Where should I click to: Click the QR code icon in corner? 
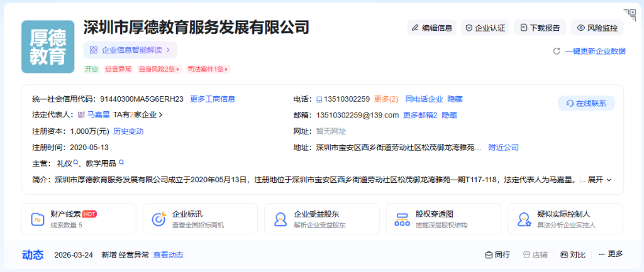point(630,14)
